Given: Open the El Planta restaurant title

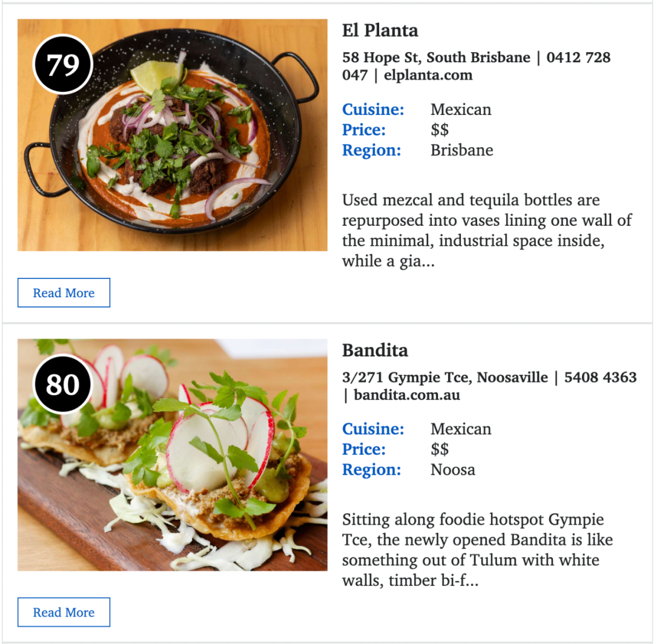Looking at the screenshot, I should 380,30.
